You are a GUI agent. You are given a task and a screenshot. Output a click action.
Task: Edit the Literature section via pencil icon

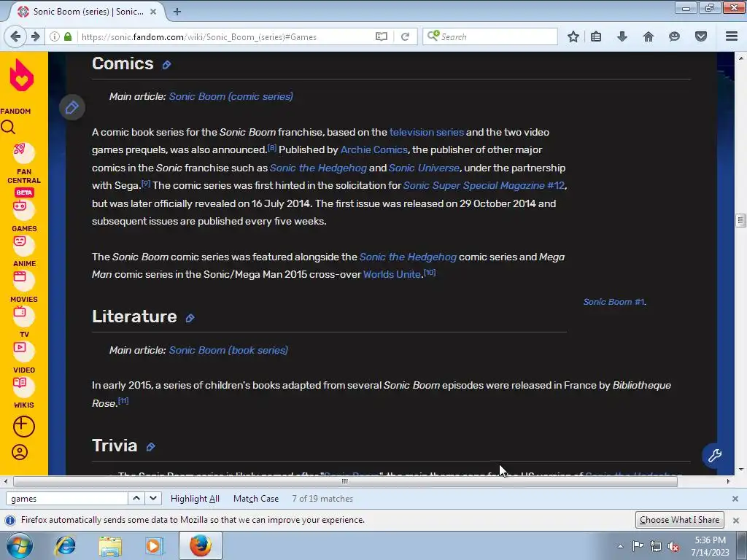tap(190, 318)
